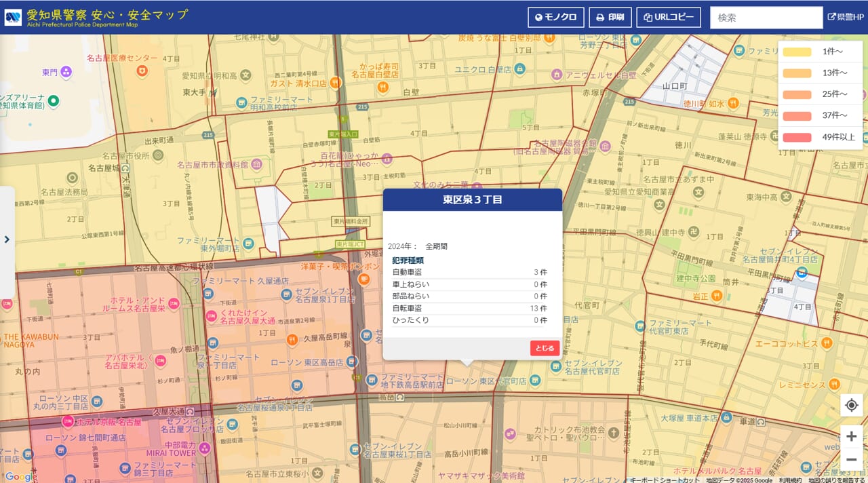Toggle the モノクロ map mode
The height and width of the screenshot is (483, 868).
point(555,18)
